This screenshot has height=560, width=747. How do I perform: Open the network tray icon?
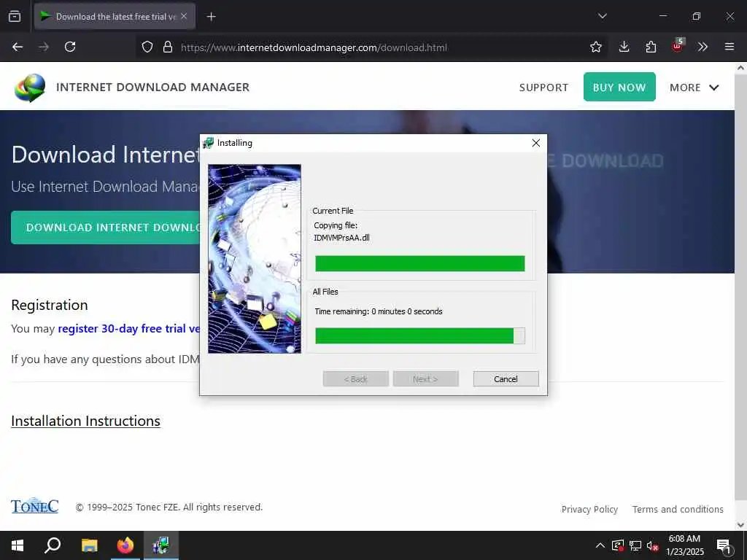tap(635, 545)
